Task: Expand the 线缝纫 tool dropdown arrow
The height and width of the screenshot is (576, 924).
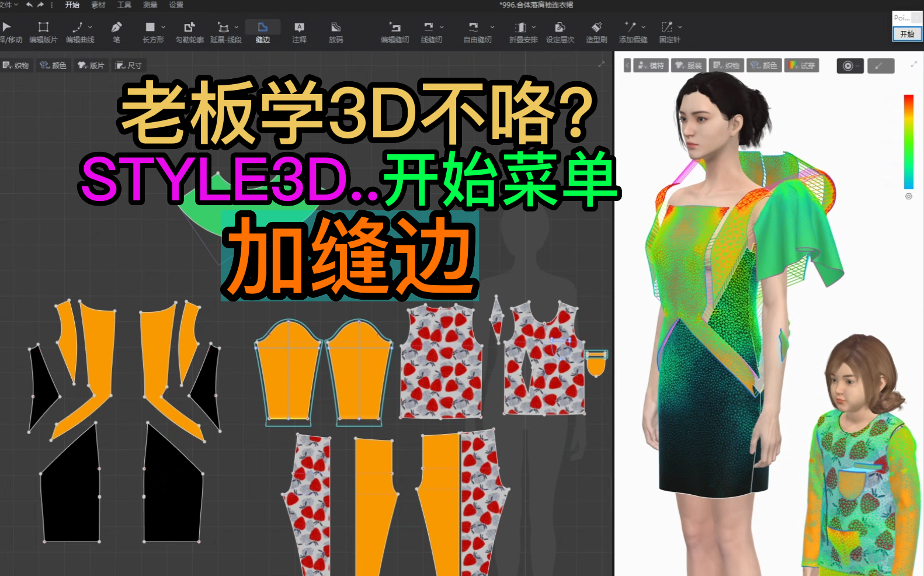Action: [x=442, y=27]
